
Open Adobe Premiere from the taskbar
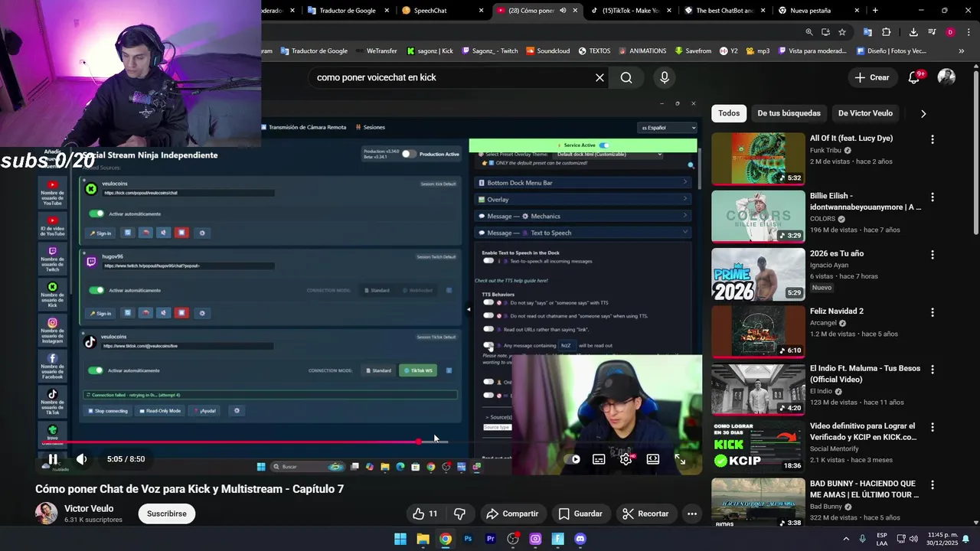tap(490, 539)
